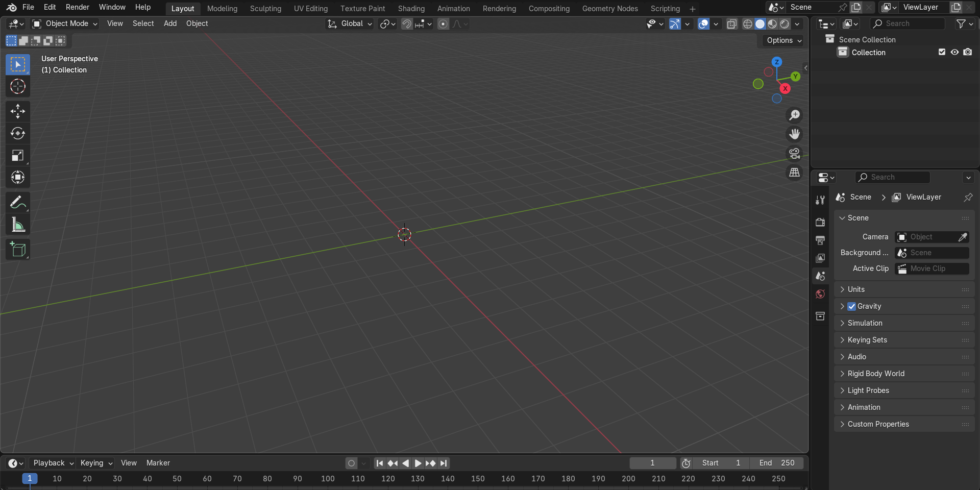The image size is (980, 490).
Task: Select the Move tool
Action: pos(18,111)
